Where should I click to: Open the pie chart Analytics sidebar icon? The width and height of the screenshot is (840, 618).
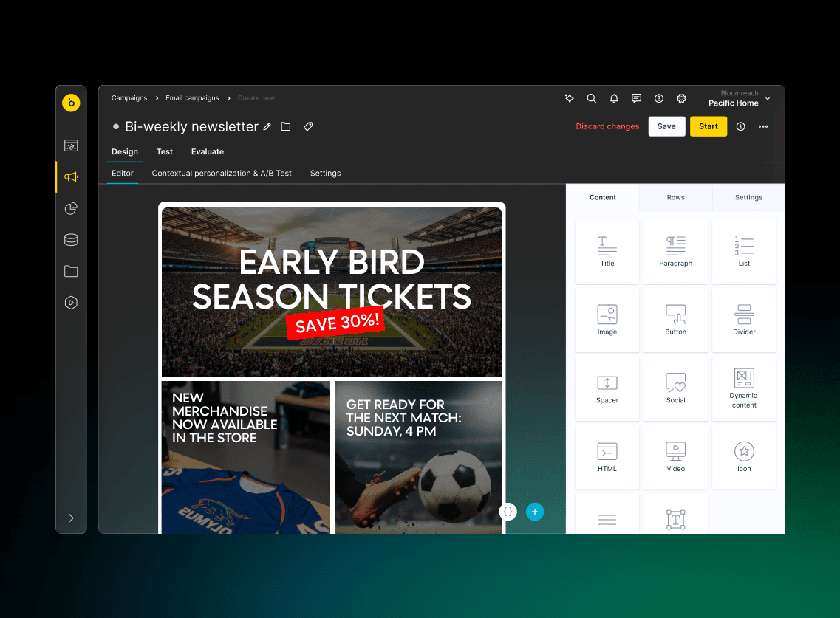[x=71, y=208]
